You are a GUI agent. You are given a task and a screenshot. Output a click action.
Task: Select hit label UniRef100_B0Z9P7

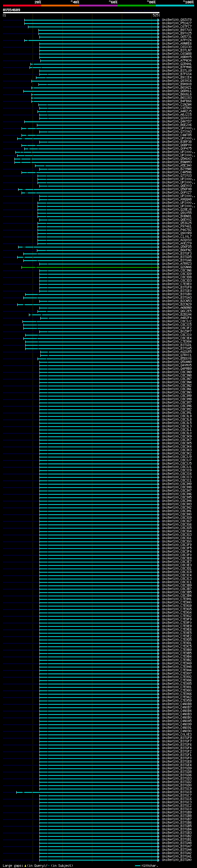click(177, 332)
